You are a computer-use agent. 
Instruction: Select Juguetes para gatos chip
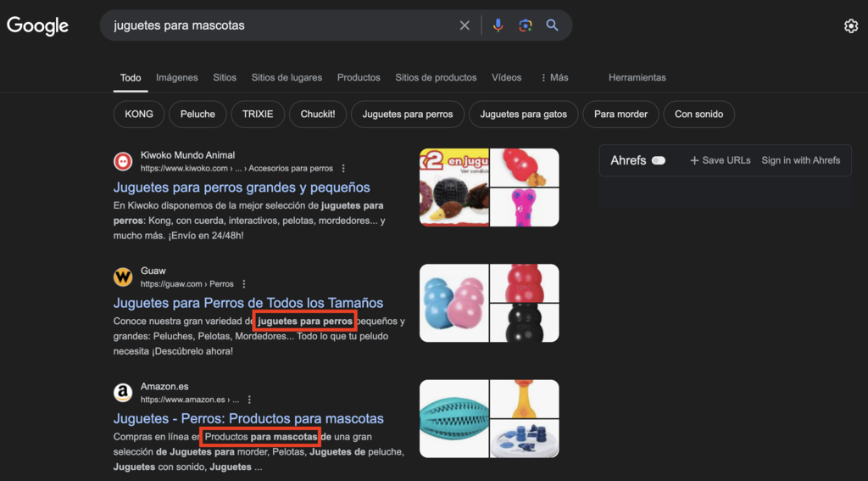(x=524, y=115)
